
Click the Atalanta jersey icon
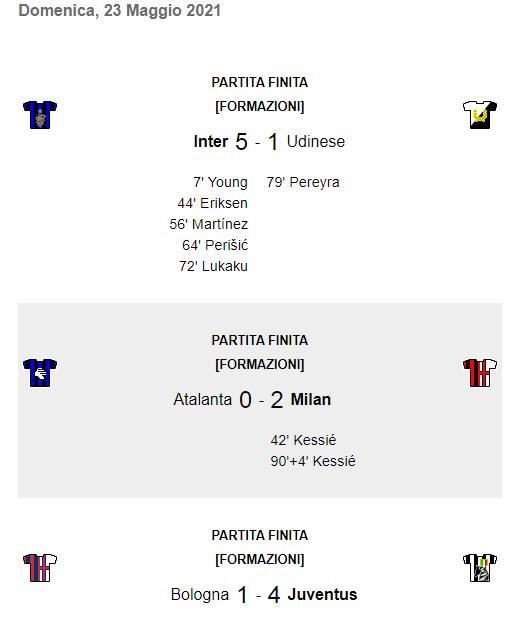click(x=40, y=373)
